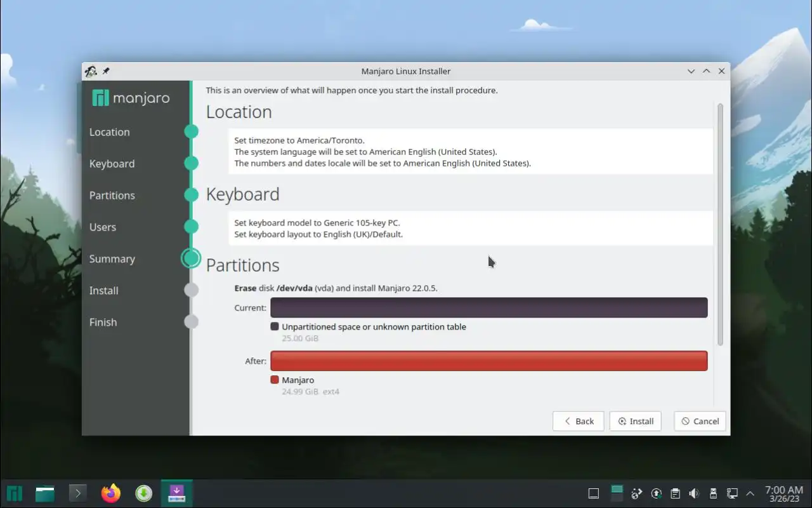
Task: Click 'Set keyboard layout to English (UK)/Default.'
Action: [x=318, y=234]
